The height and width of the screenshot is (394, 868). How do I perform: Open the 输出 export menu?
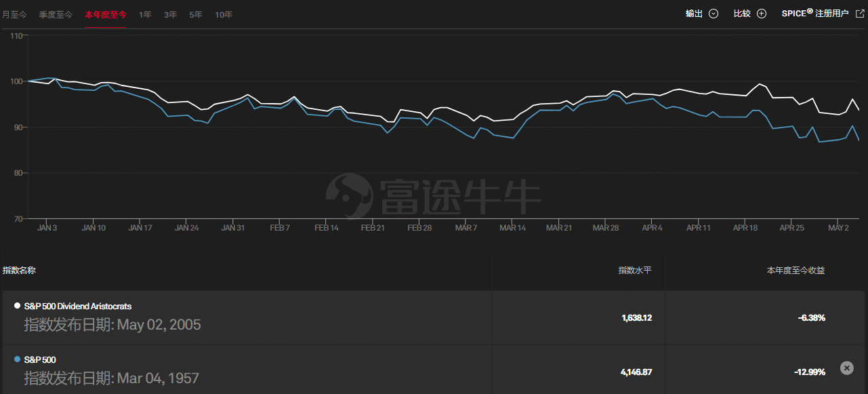(694, 14)
